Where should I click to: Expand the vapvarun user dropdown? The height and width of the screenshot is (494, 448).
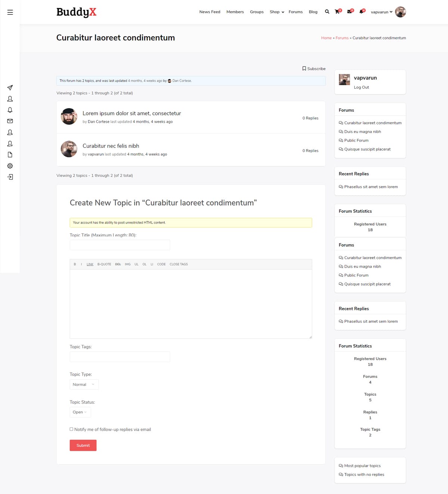pyautogui.click(x=382, y=12)
